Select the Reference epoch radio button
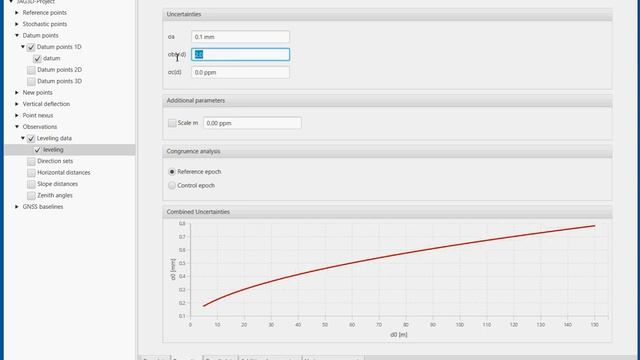 coord(172,172)
